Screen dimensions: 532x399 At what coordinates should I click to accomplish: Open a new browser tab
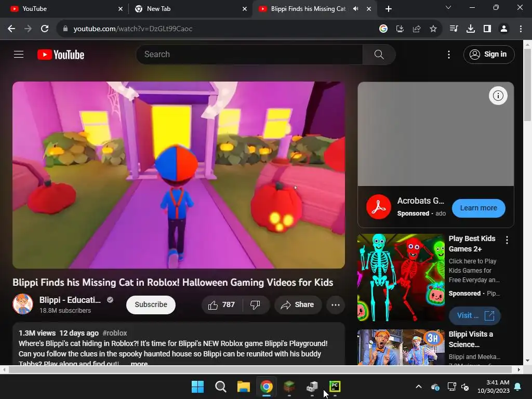click(389, 9)
